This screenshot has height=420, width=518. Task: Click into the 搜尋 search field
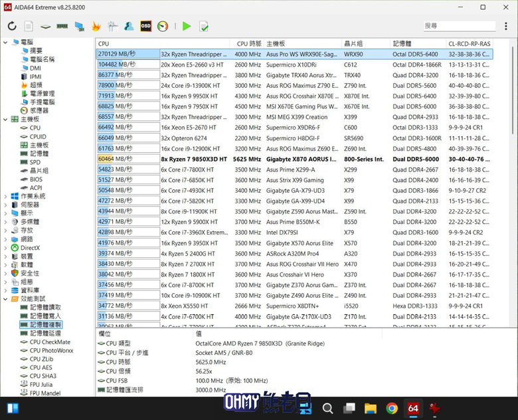460,26
